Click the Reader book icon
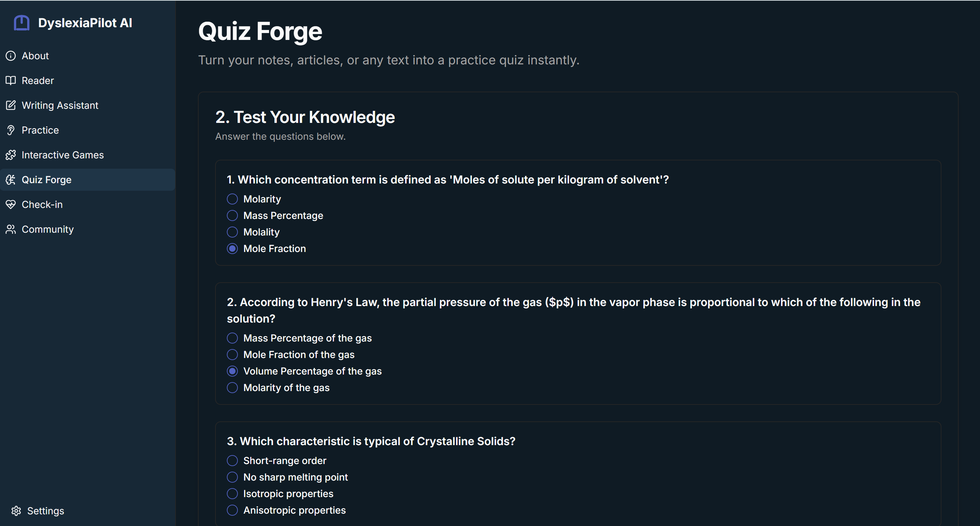This screenshot has height=526, width=980. pos(11,81)
